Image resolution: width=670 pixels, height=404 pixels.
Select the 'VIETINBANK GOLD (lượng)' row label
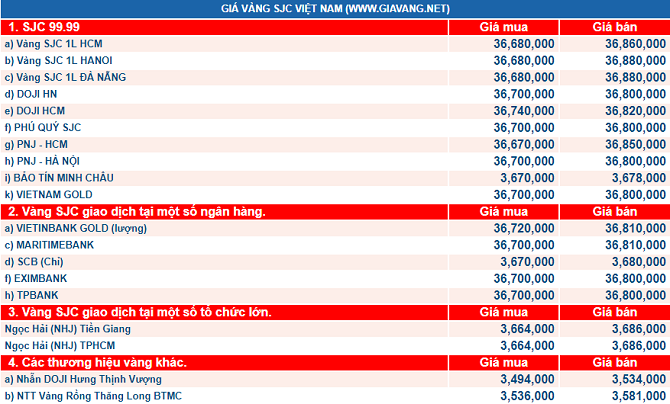76,228
